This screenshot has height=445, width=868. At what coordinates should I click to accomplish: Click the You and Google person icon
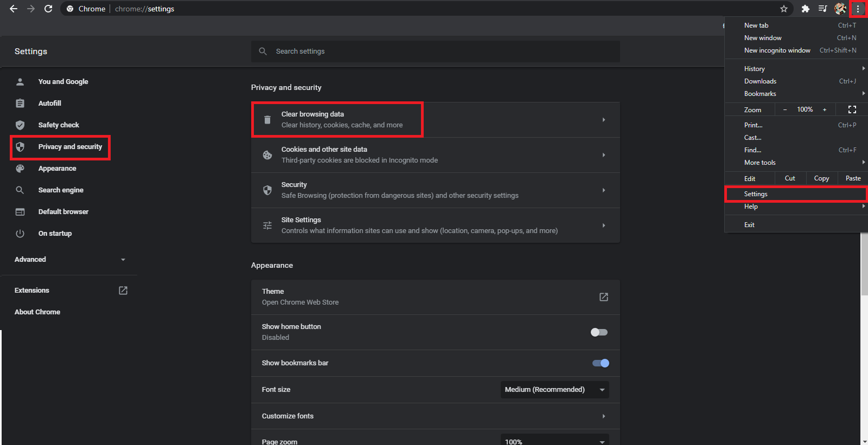pyautogui.click(x=20, y=82)
